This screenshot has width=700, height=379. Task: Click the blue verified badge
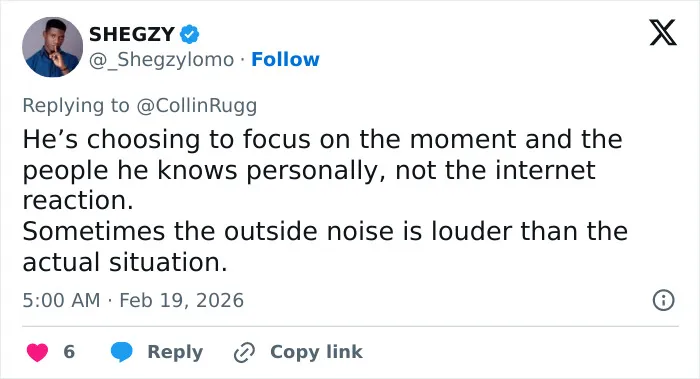[189, 34]
